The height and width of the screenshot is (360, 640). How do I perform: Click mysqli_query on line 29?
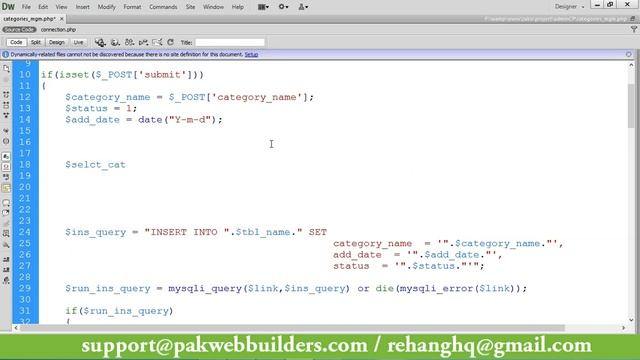205,289
